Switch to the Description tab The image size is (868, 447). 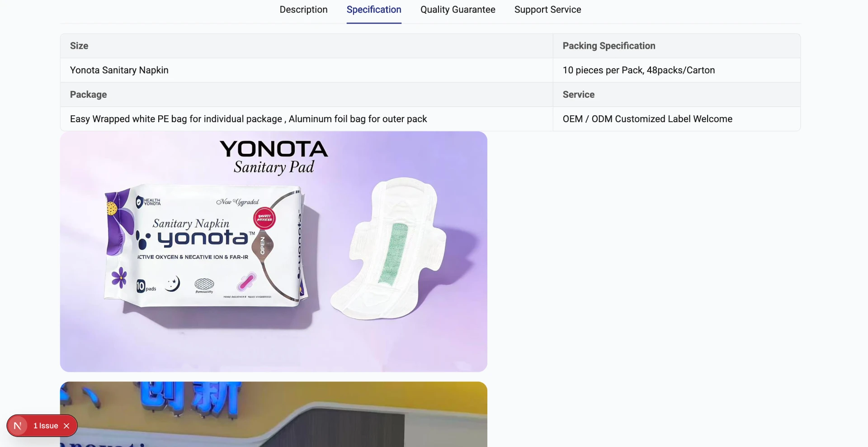(303, 10)
